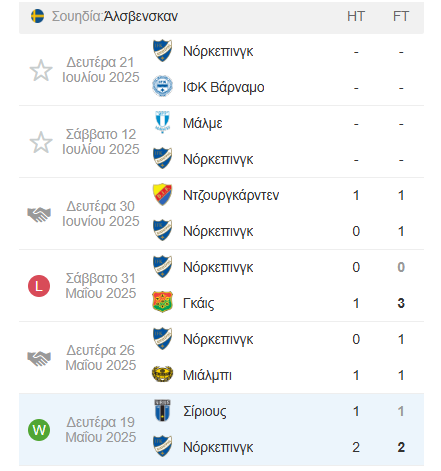This screenshot has height=471, width=441.
Task: Click the Γκάις club crest
Action: [x=162, y=302]
